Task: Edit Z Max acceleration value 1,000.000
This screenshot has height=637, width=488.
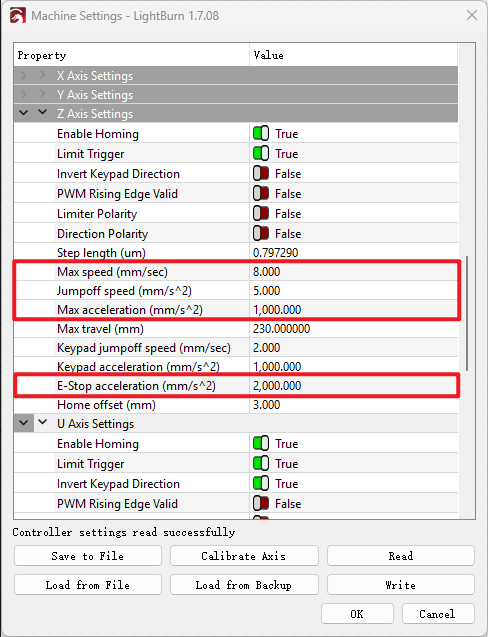Action: (x=277, y=310)
